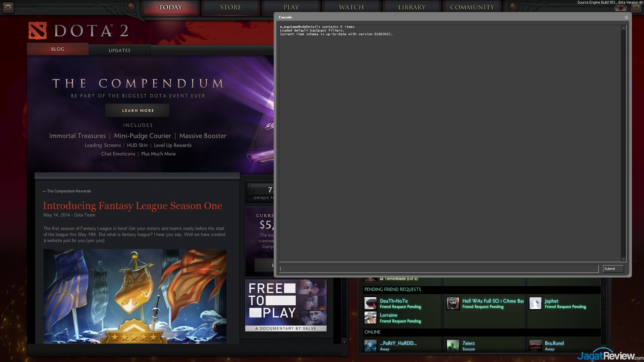The width and height of the screenshot is (644, 362).
Task: Select online friend Bra.Rund
Action: [554, 343]
